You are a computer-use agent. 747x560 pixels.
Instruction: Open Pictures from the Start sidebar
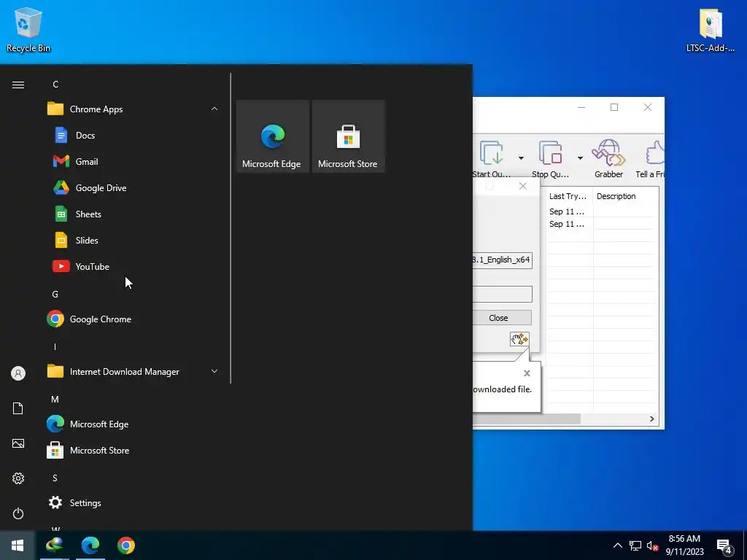[18, 443]
